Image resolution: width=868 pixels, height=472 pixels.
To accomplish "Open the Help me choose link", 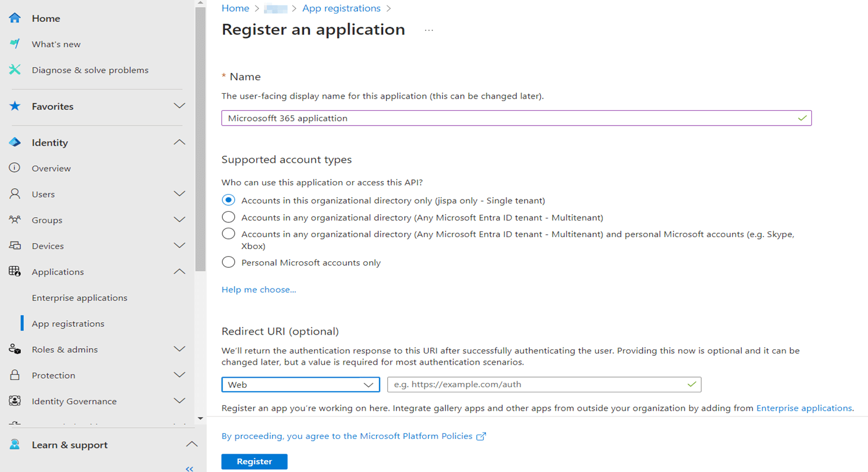I will click(259, 289).
